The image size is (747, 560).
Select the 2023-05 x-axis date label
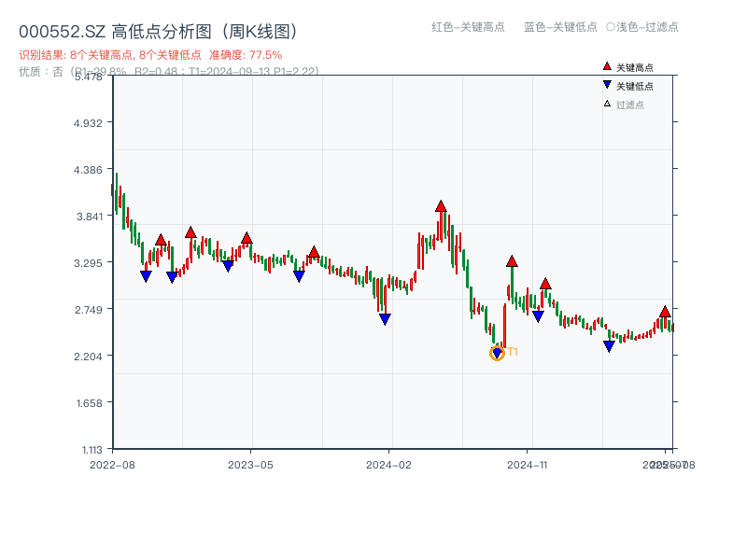coord(251,464)
